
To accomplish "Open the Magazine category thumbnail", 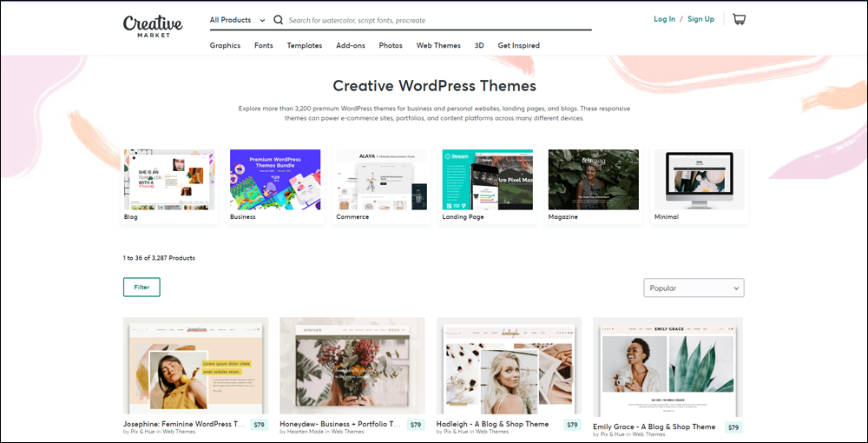I will pyautogui.click(x=594, y=180).
